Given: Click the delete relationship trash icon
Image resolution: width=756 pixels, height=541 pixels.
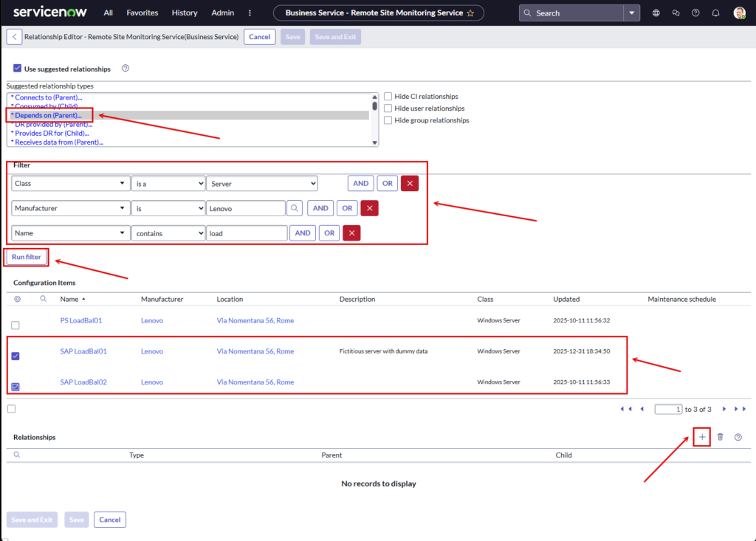Looking at the screenshot, I should coord(720,437).
